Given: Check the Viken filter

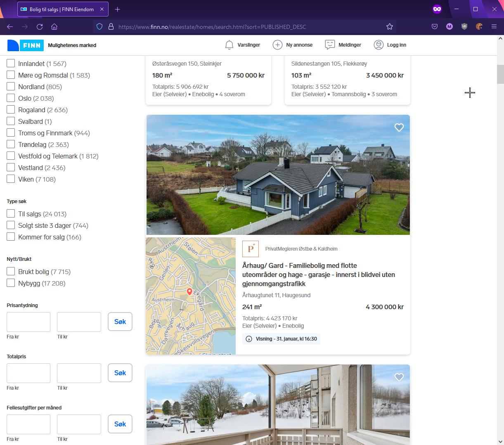Looking at the screenshot, I should click(x=11, y=179).
